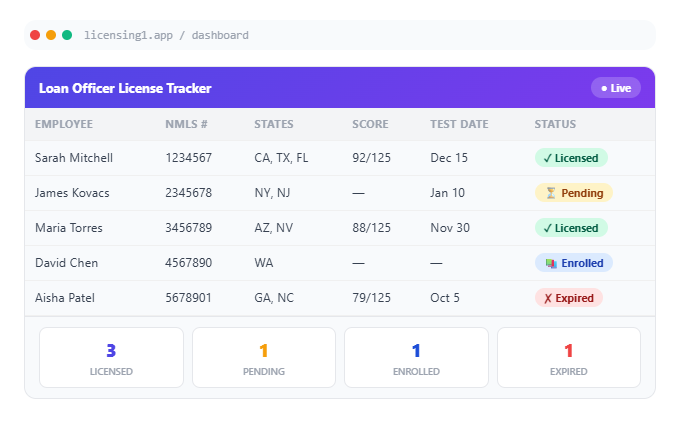
Task: Click NMLS number 2345678
Action: (189, 193)
